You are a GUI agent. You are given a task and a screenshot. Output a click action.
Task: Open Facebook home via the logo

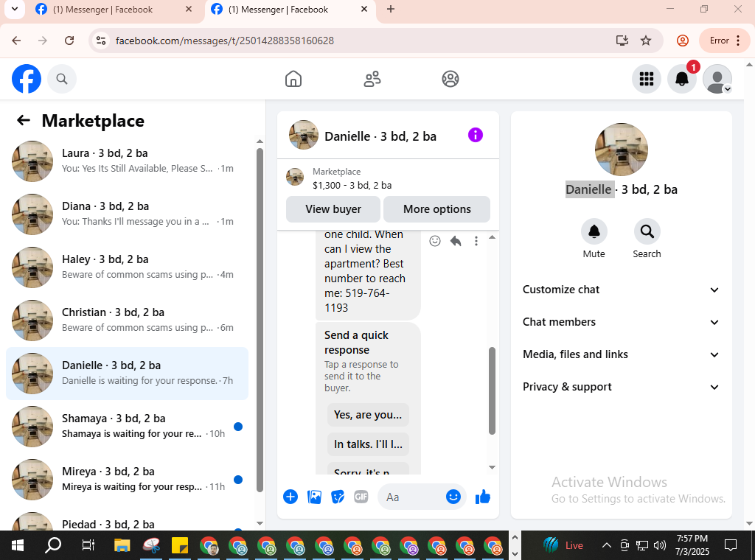click(x=27, y=79)
